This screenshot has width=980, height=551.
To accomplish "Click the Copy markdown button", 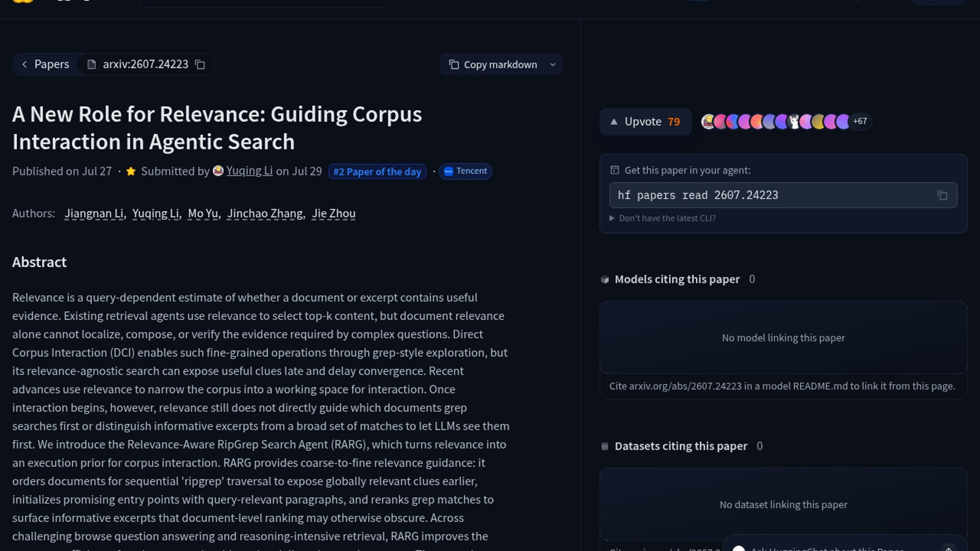I will coord(493,65).
